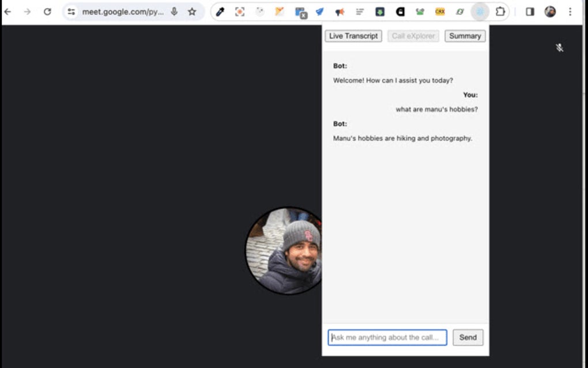
Task: Click the 'You:' sender label
Action: [470, 95]
